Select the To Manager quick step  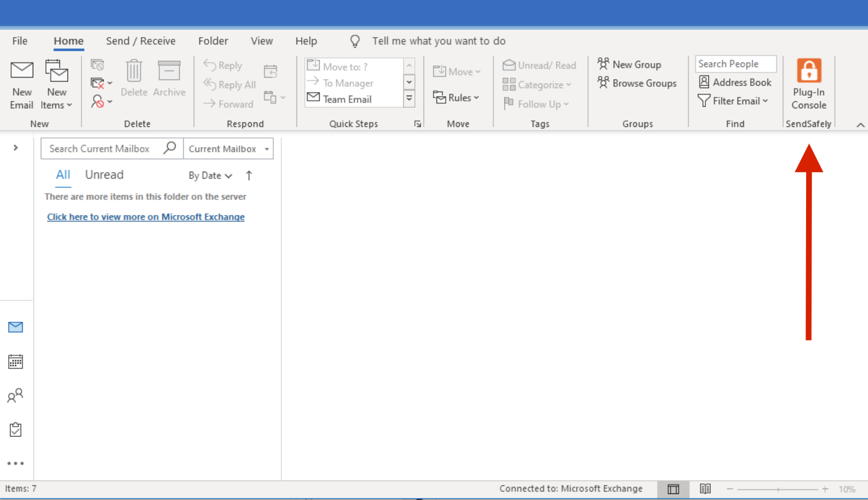(353, 83)
